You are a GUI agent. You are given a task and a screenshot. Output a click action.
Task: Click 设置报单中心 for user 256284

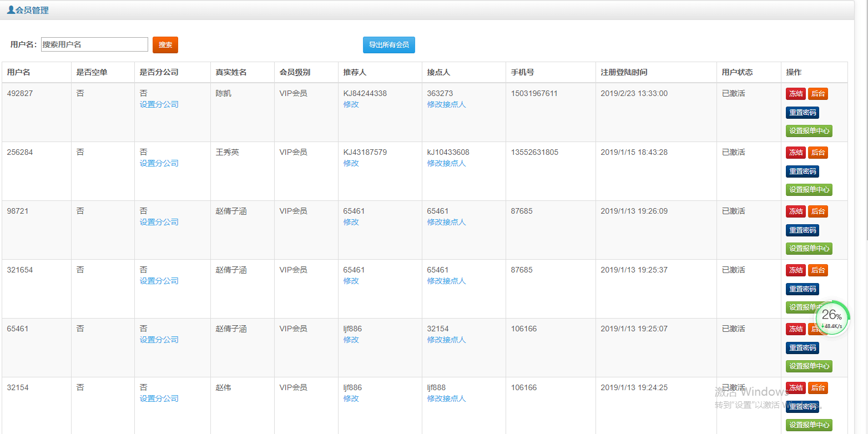809,190
